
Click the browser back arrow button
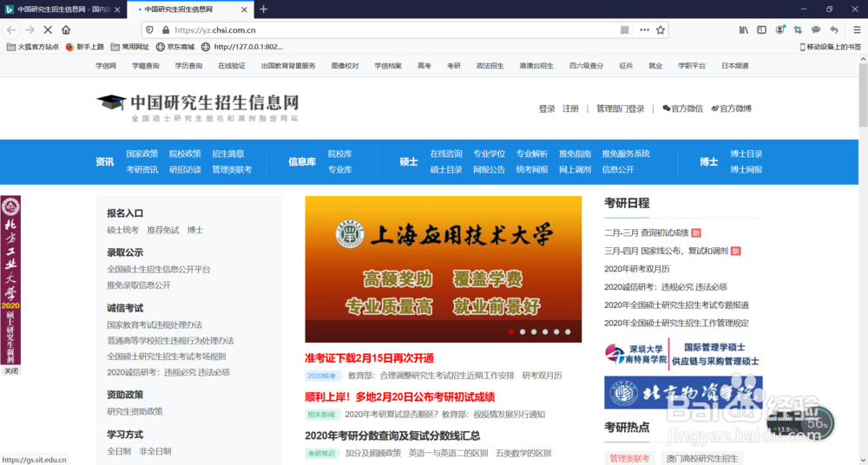(x=11, y=29)
